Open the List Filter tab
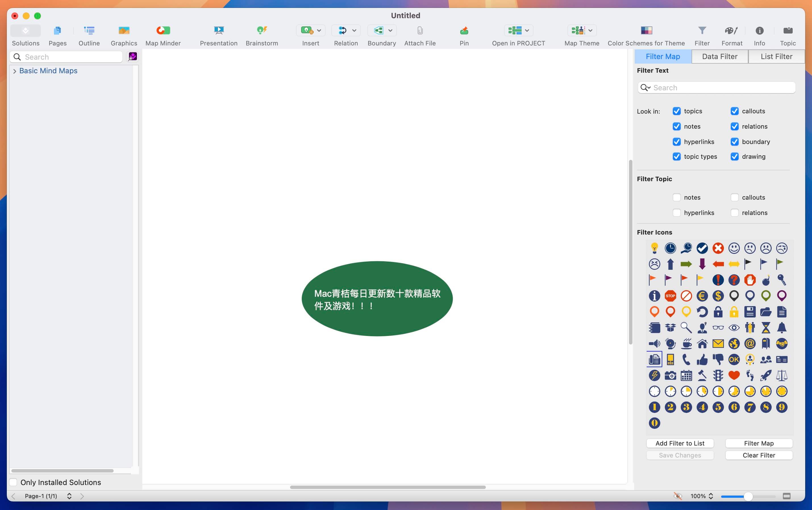The height and width of the screenshot is (510, 812). (x=776, y=56)
